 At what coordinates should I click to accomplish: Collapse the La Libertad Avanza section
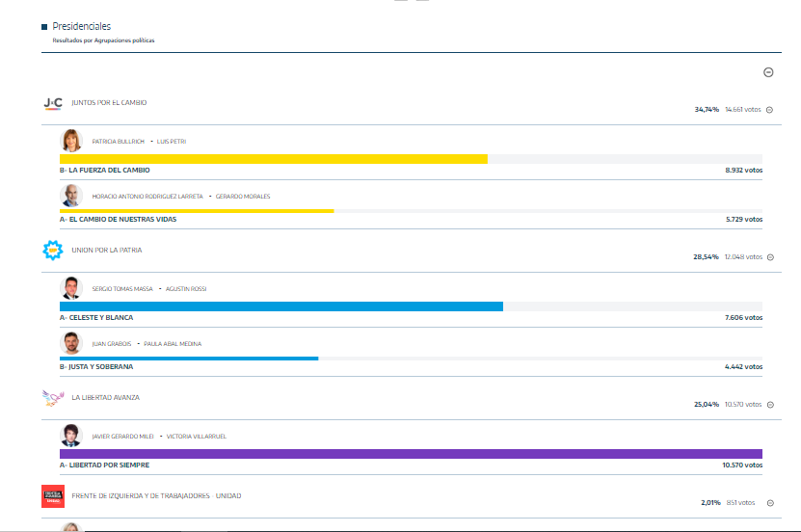click(769, 405)
